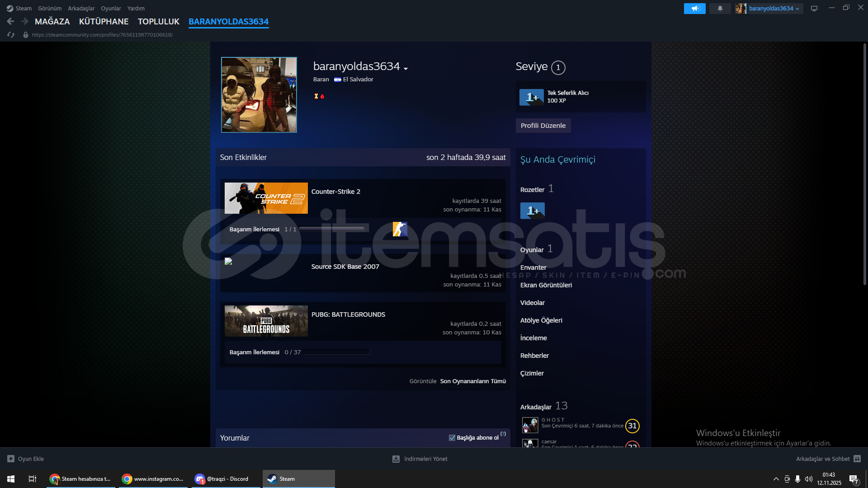
Task: Open the Arkadaşlar menu
Action: pos(81,9)
